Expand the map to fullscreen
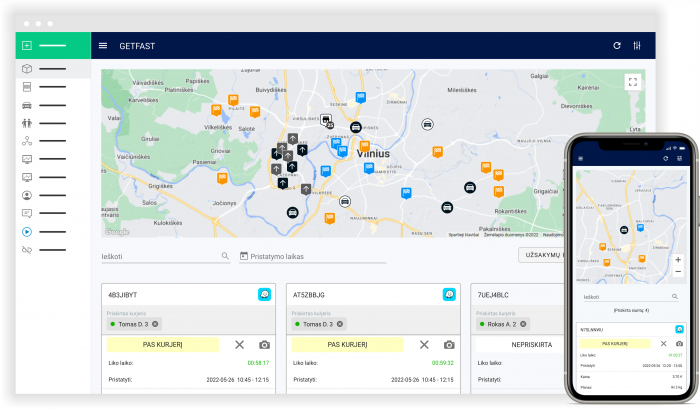The image size is (700, 409). click(x=633, y=82)
